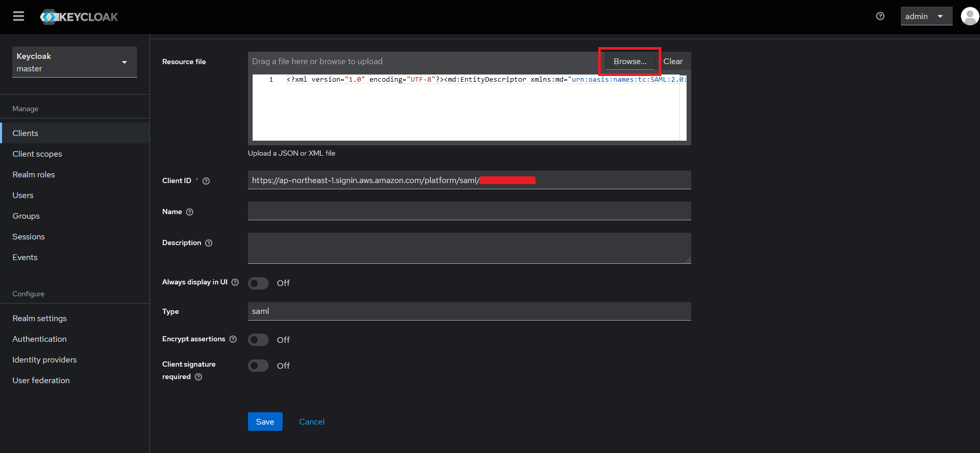
Task: Navigate to Groups
Action: tap(75, 216)
